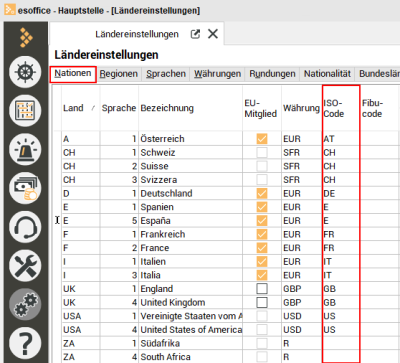Check EU-Mitglied box for United Kingdom
400x363 pixels.
click(262, 302)
